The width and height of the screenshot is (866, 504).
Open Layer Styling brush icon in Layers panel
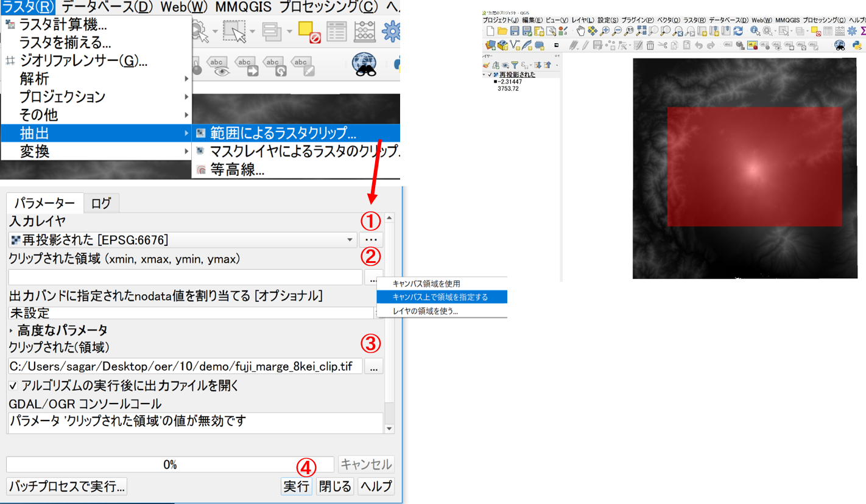(486, 65)
